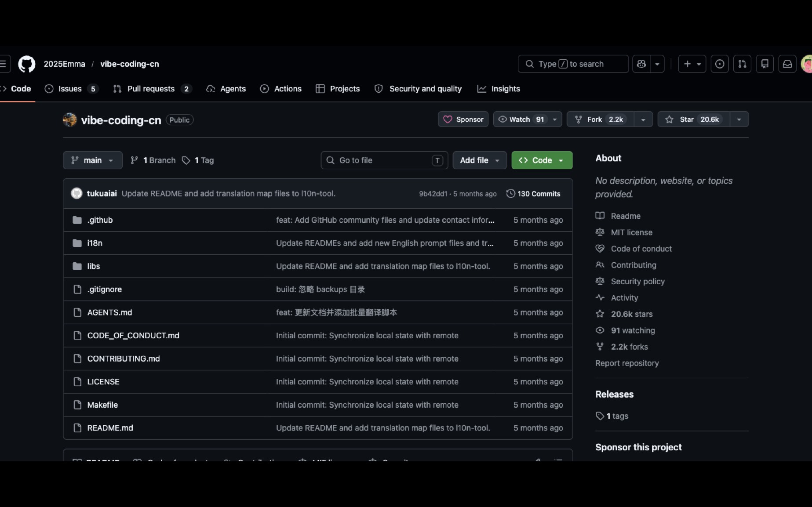
Task: Expand the Copilot options dropdown arrow
Action: (657, 64)
